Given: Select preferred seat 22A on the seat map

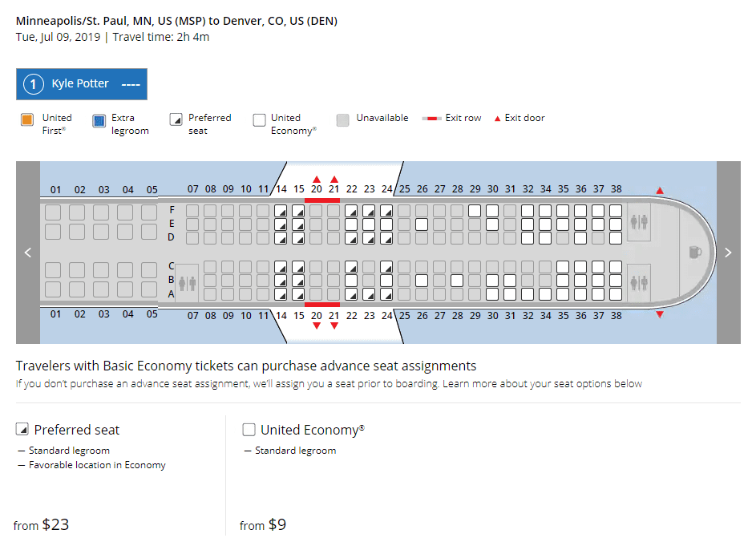Looking at the screenshot, I should click(x=353, y=294).
